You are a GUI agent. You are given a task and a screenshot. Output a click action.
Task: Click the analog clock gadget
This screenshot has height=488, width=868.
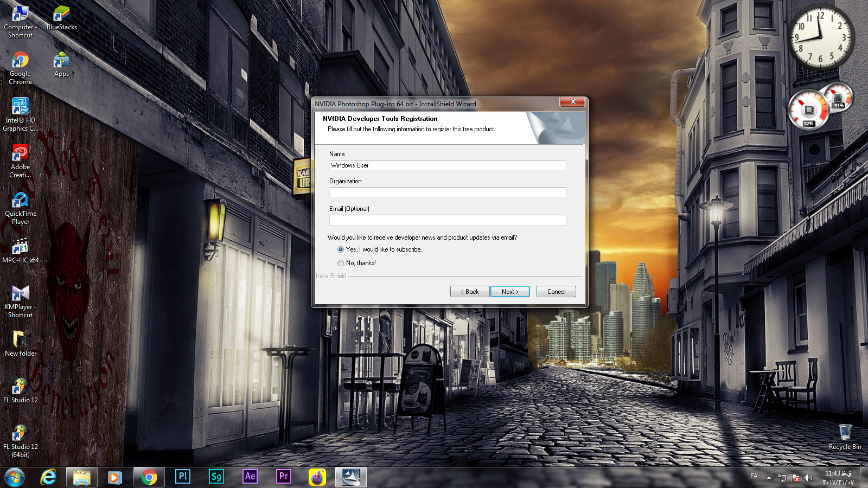[x=820, y=38]
